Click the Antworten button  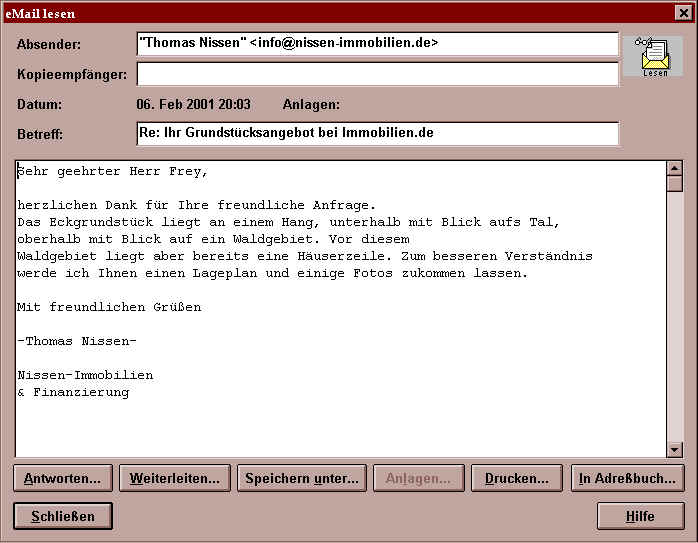tap(63, 478)
